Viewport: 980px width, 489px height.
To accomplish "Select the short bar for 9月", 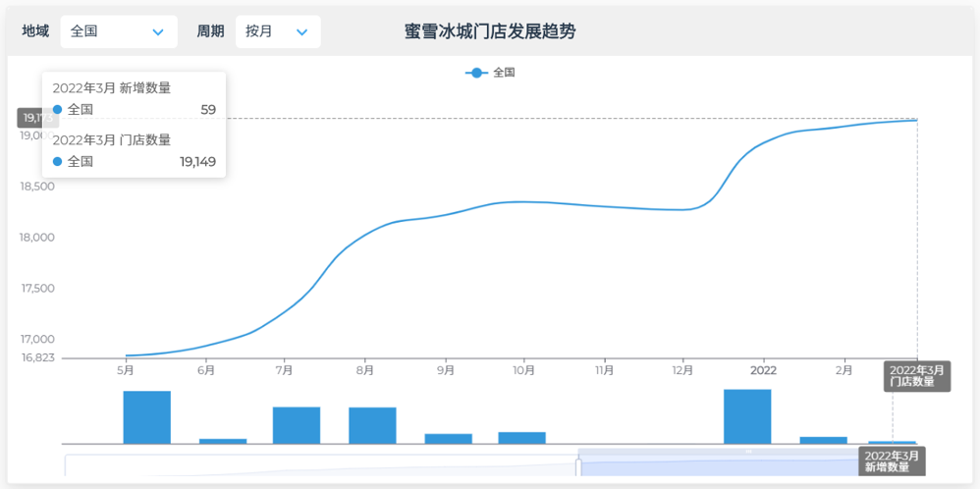I will (x=448, y=438).
